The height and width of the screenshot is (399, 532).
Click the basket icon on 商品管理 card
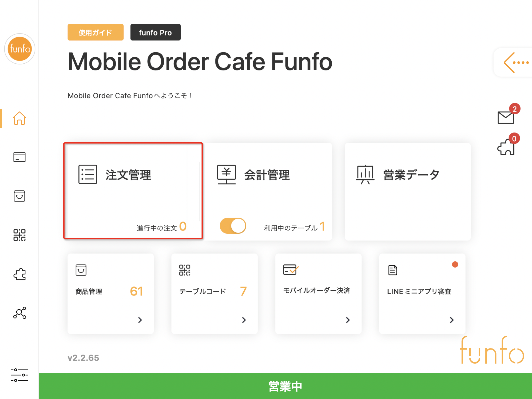point(81,270)
